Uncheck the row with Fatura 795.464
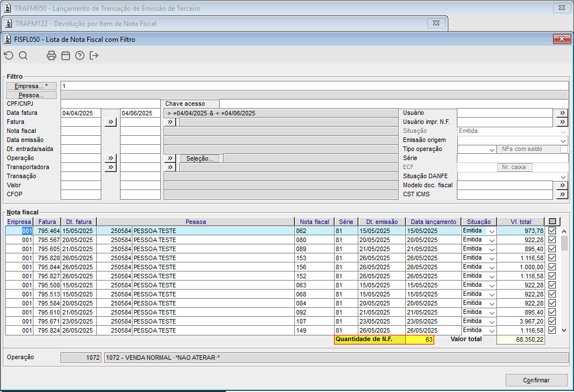This screenshot has width=574, height=392. [552, 231]
